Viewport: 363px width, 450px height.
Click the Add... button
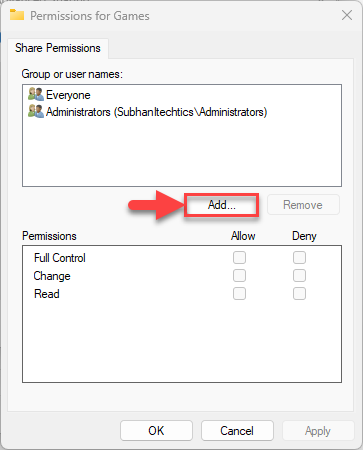(222, 205)
